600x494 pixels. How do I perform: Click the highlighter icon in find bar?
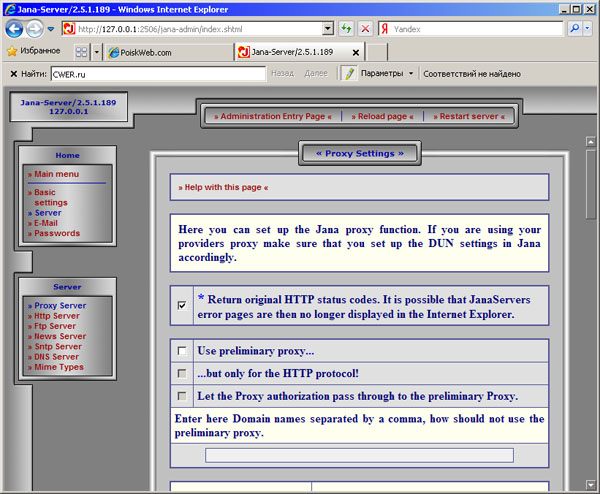(x=349, y=73)
